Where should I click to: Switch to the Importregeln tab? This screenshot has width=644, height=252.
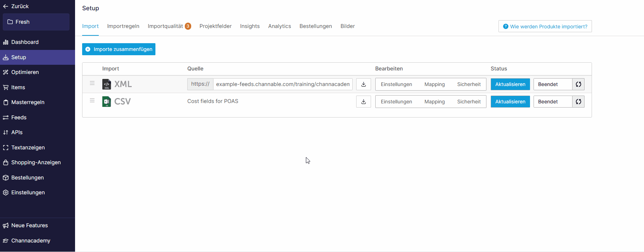(123, 26)
